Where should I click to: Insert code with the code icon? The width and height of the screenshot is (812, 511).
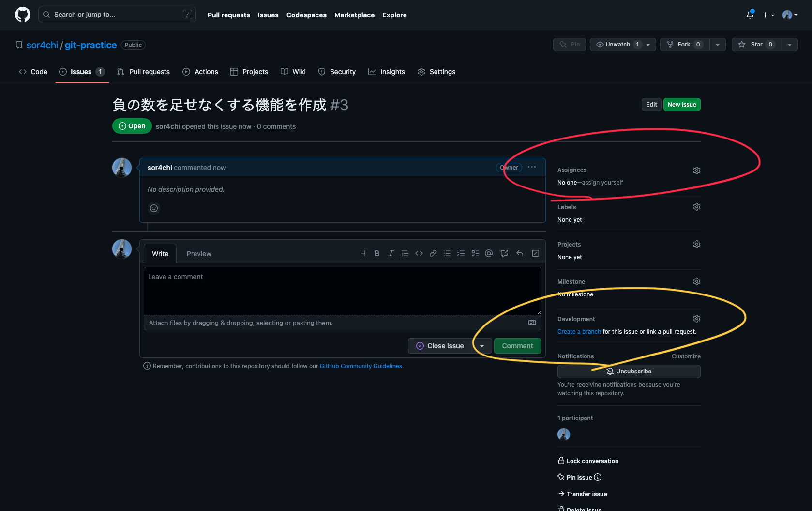point(419,253)
